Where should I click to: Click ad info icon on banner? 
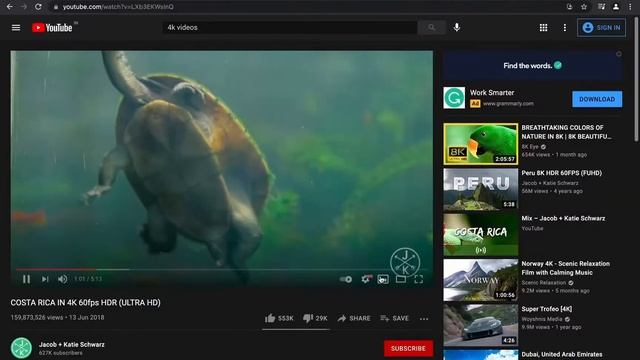(619, 54)
